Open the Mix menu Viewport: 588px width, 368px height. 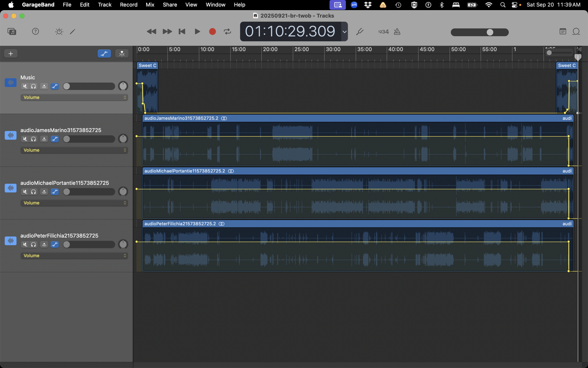click(x=150, y=5)
